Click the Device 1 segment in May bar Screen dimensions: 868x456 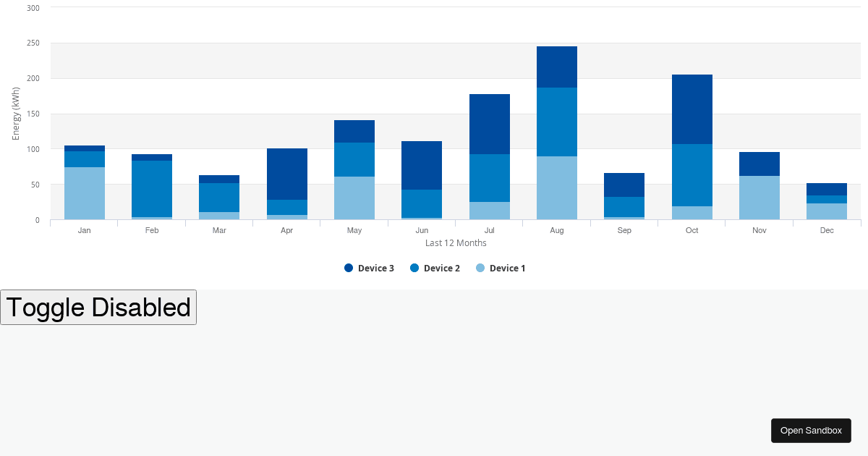point(354,198)
